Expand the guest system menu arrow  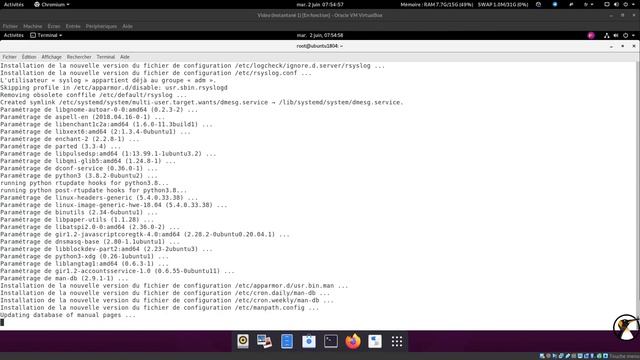[x=633, y=36]
